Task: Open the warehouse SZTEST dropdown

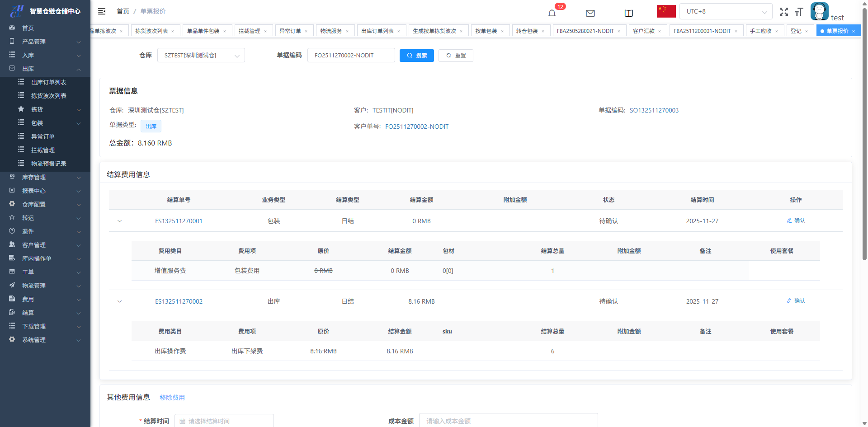Action: tap(201, 55)
